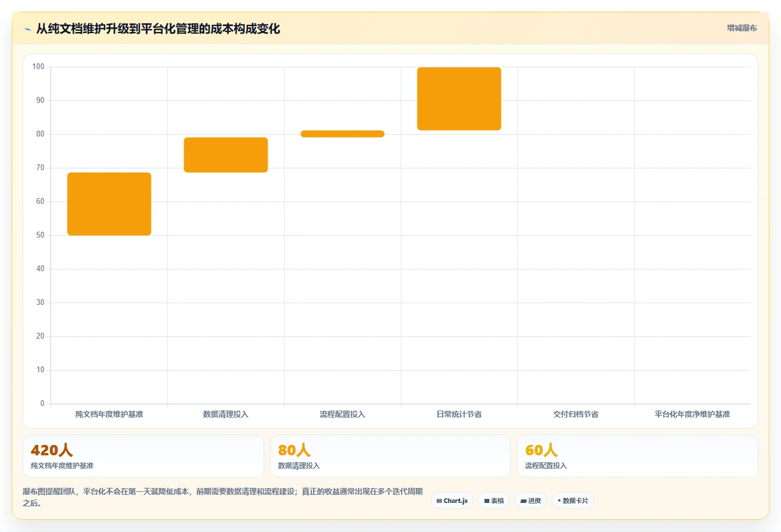Click the 数据卡片 tag chip
This screenshot has width=781, height=532.
(573, 501)
